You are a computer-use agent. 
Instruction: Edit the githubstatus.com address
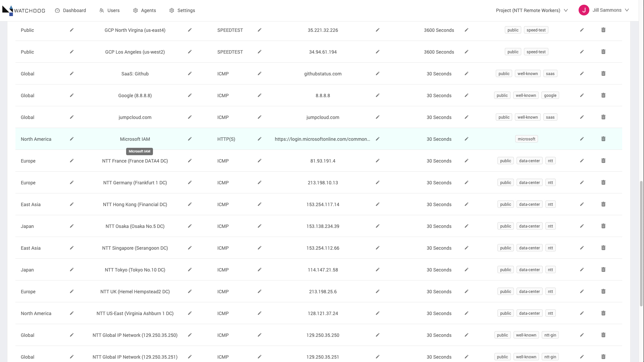[378, 73]
